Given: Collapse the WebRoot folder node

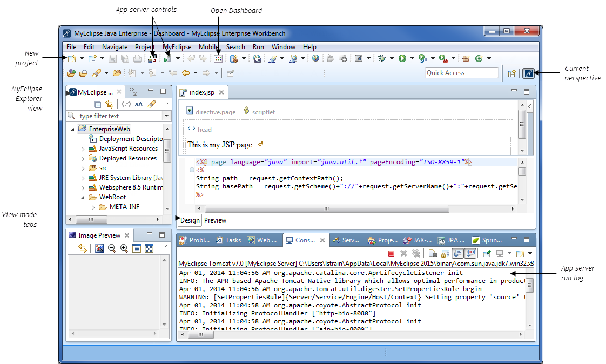Looking at the screenshot, I should (83, 198).
